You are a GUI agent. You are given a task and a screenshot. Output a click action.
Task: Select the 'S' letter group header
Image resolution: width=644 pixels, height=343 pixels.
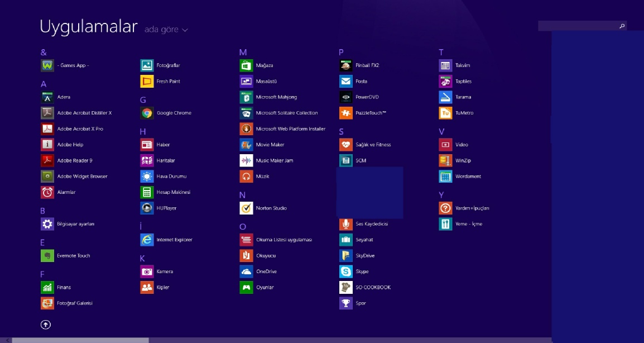point(342,132)
